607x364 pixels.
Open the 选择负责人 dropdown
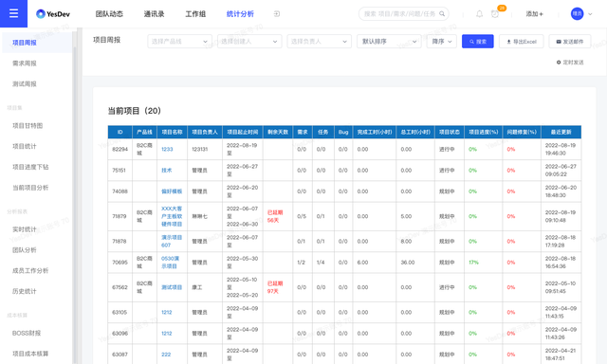coord(319,42)
